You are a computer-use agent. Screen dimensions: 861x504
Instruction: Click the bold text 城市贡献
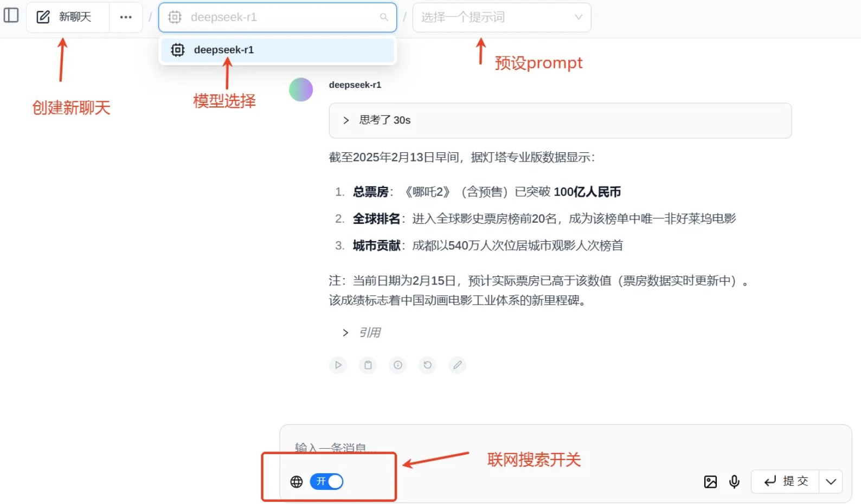[377, 246]
